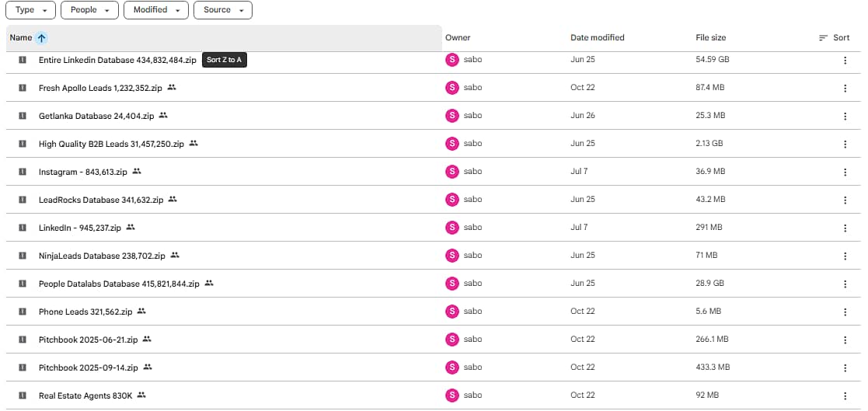The height and width of the screenshot is (411, 868).
Task: Select High Quality B2B Leads file
Action: pyautogui.click(x=111, y=144)
